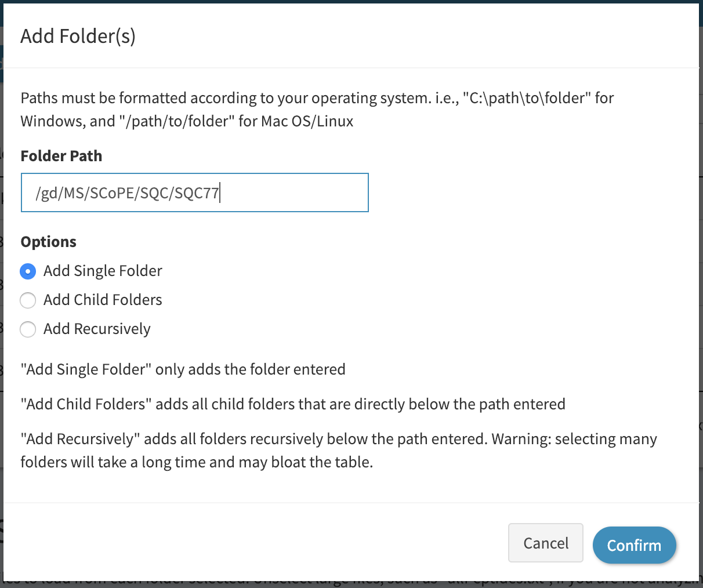Click the dark header bar above the dialog
This screenshot has height=588, width=703.
[x=351, y=2]
